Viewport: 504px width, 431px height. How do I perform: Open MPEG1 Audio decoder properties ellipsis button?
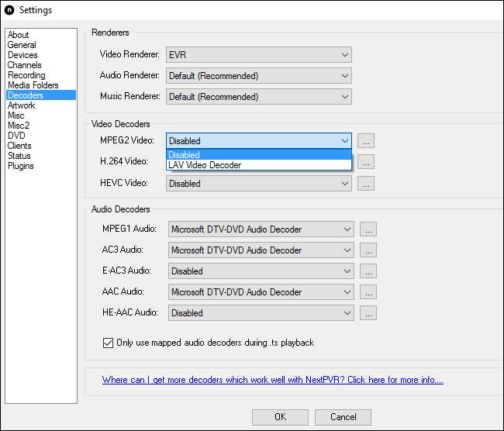coord(369,229)
